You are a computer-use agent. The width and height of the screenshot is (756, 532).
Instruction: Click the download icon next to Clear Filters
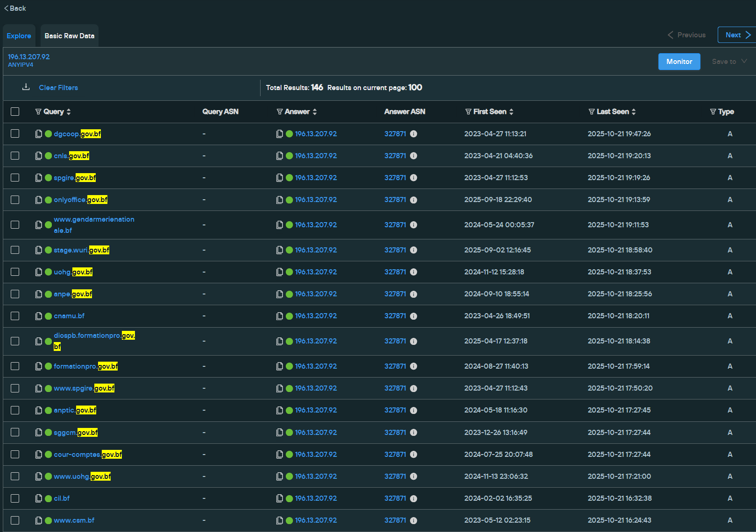[x=26, y=87]
